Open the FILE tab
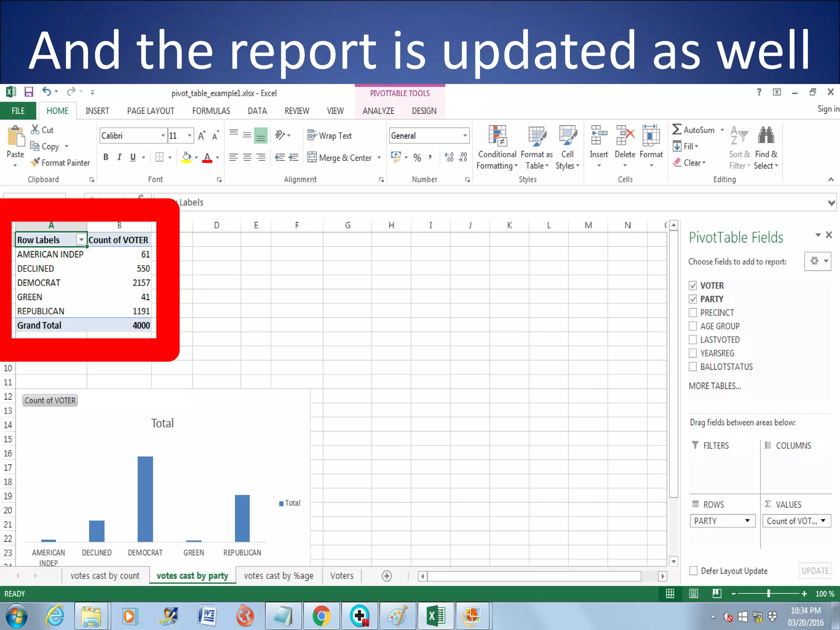Viewport: 840px width, 630px height. pos(18,111)
